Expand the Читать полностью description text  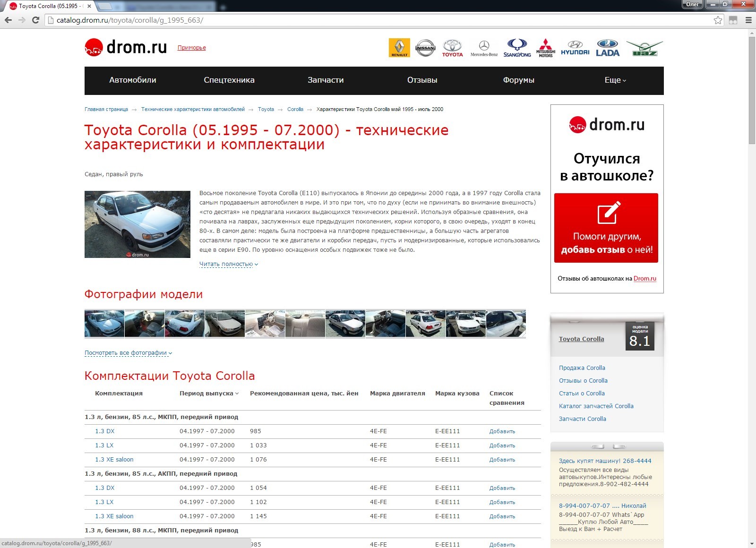pos(228,264)
